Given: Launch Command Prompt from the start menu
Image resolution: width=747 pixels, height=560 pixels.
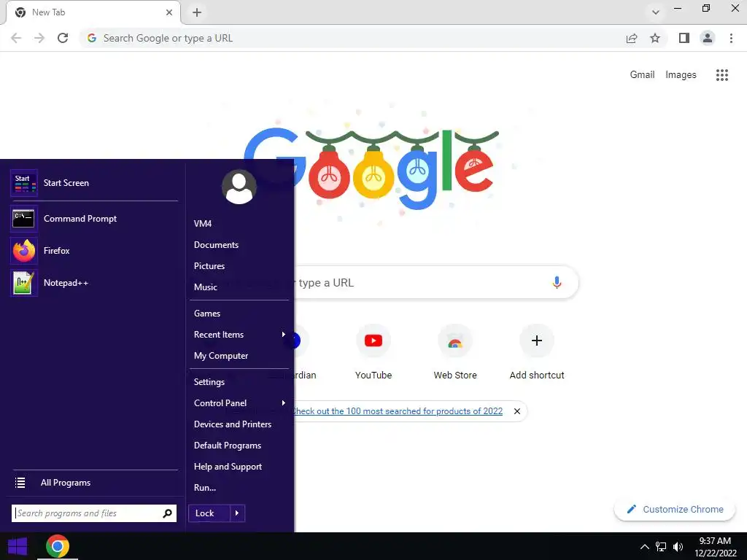Looking at the screenshot, I should (x=94, y=219).
